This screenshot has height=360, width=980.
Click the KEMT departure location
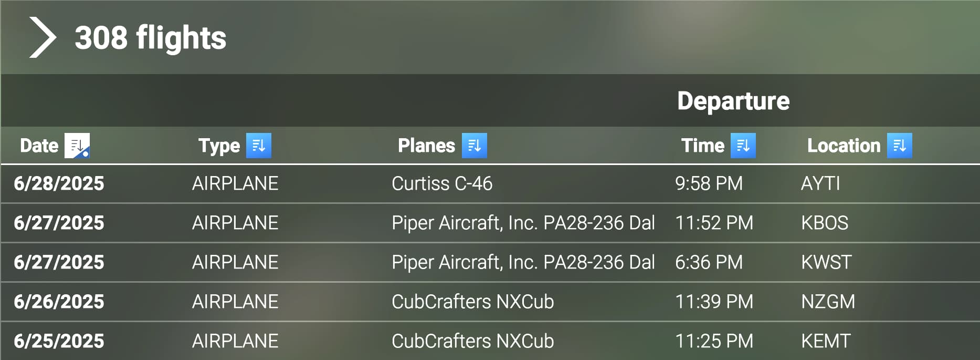[x=826, y=341]
